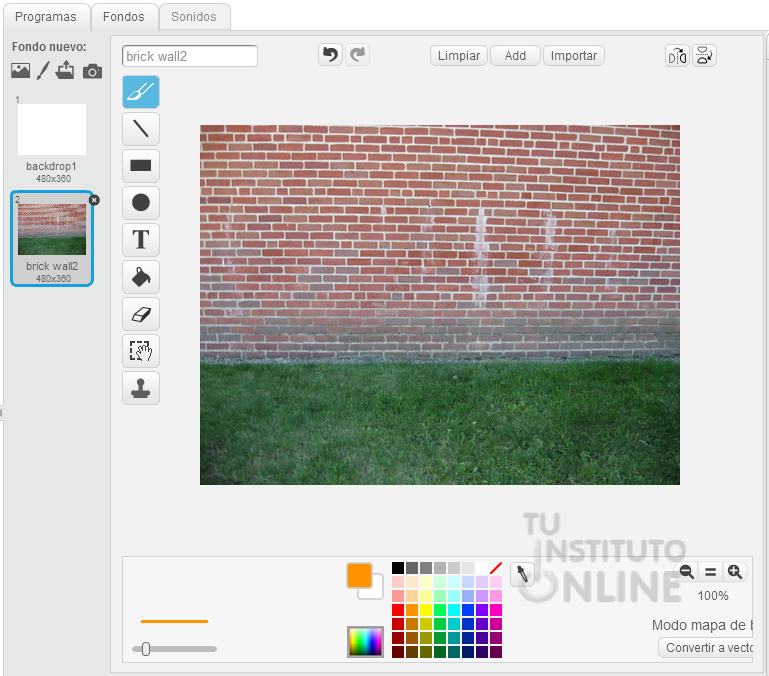Flip the backdrop left-right
769x676 pixels.
(x=677, y=56)
